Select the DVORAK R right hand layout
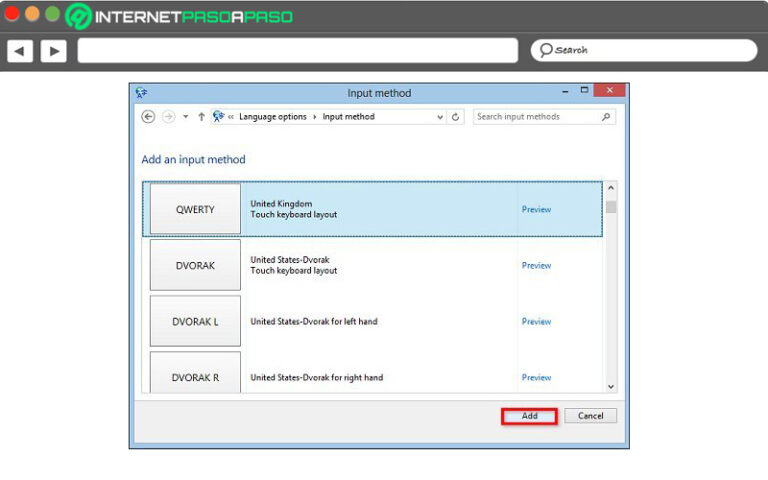Viewport: 768px width, 480px height. [x=195, y=375]
